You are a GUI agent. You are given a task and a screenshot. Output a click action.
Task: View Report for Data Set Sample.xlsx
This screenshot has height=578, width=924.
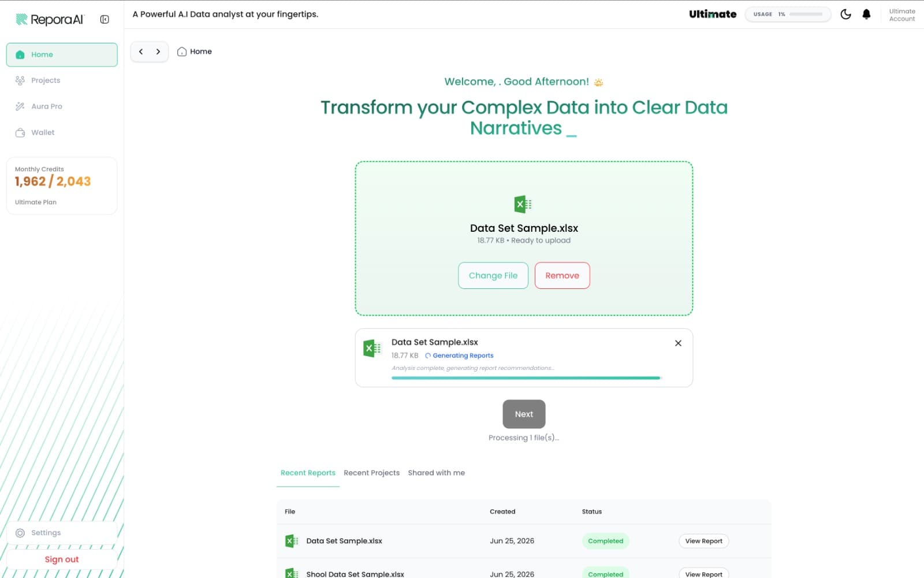tap(703, 541)
